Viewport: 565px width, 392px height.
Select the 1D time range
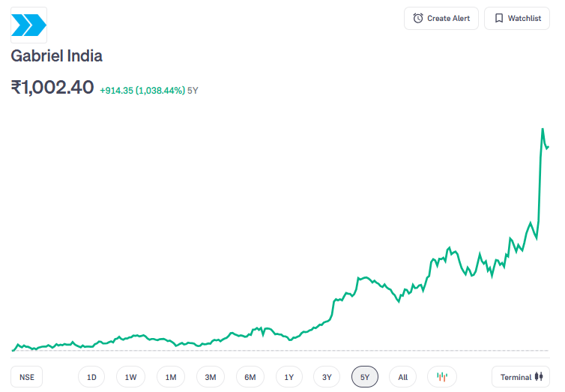91,377
